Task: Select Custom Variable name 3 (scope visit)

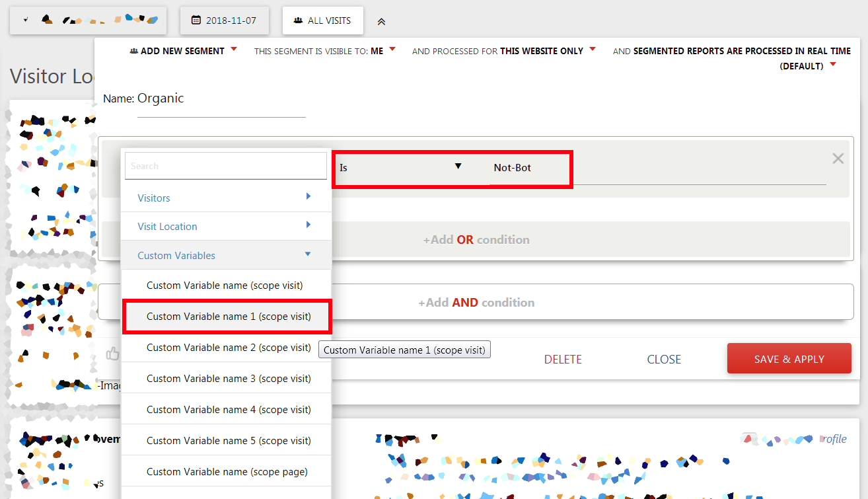Action: pos(228,379)
